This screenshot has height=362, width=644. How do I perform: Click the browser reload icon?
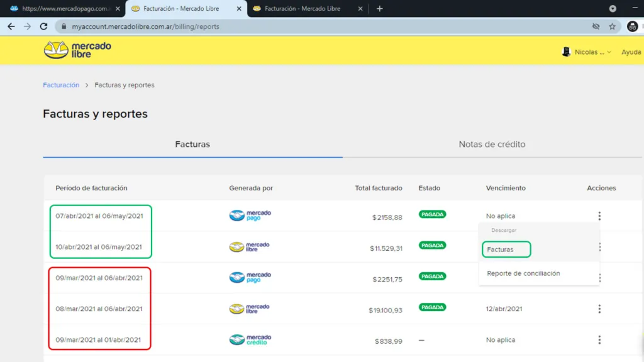43,26
